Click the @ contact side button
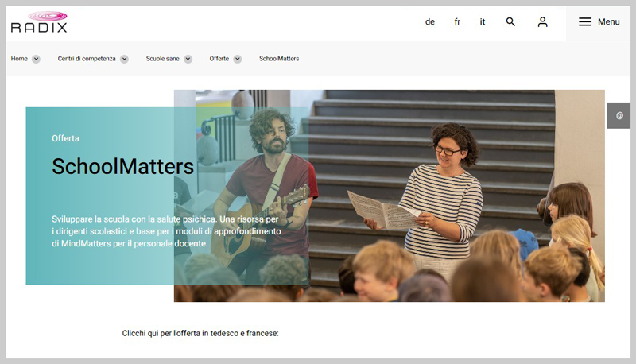 619,115
